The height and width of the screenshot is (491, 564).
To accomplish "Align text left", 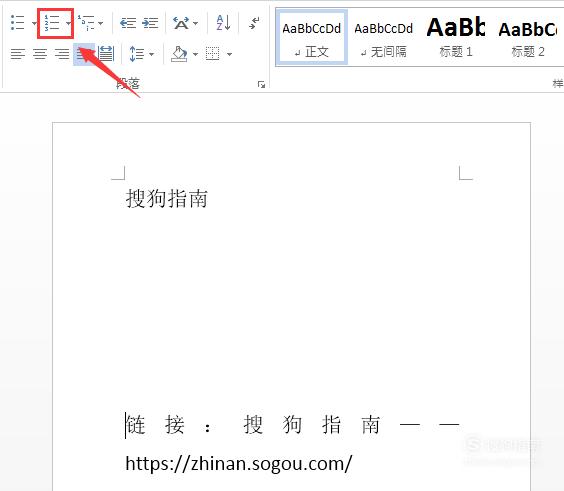I will pyautogui.click(x=18, y=54).
